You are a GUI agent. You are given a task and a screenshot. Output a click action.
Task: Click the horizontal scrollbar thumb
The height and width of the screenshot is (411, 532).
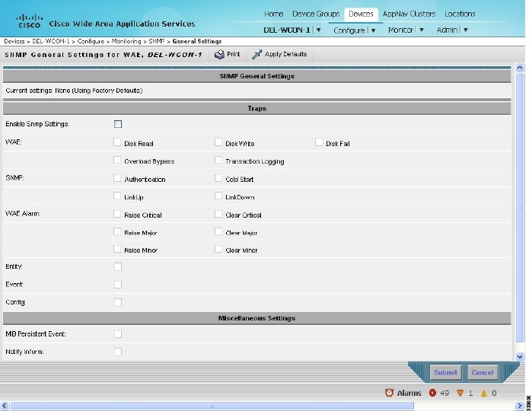(x=212, y=406)
